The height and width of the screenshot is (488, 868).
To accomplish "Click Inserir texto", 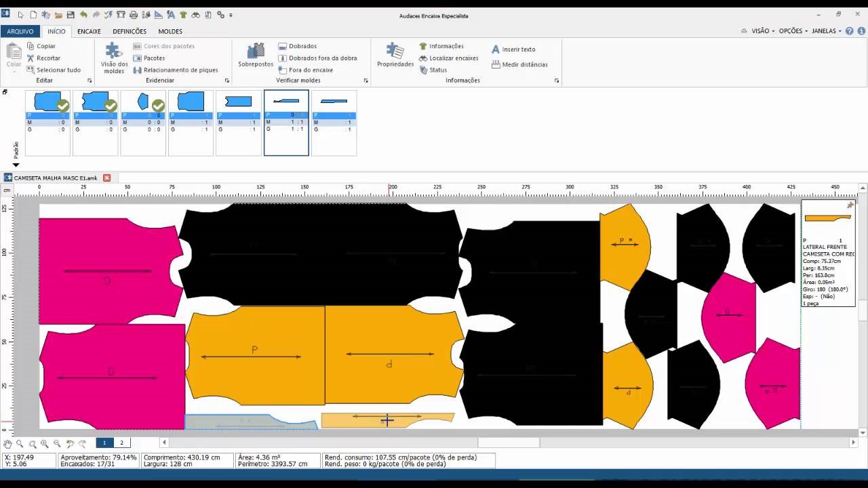I will (x=513, y=49).
